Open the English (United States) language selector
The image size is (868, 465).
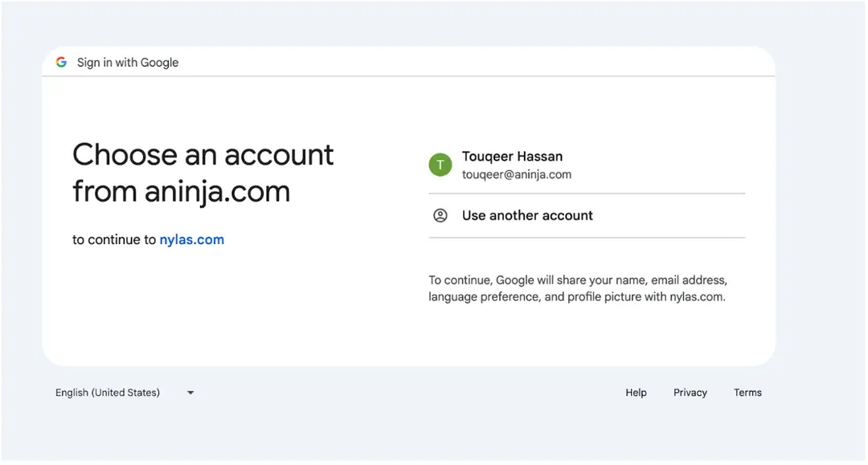(108, 393)
